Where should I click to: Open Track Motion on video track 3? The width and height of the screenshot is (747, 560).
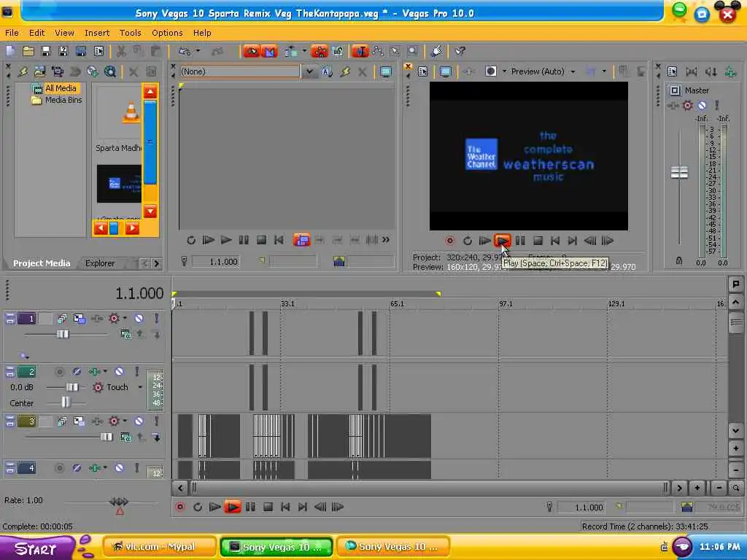click(x=79, y=421)
